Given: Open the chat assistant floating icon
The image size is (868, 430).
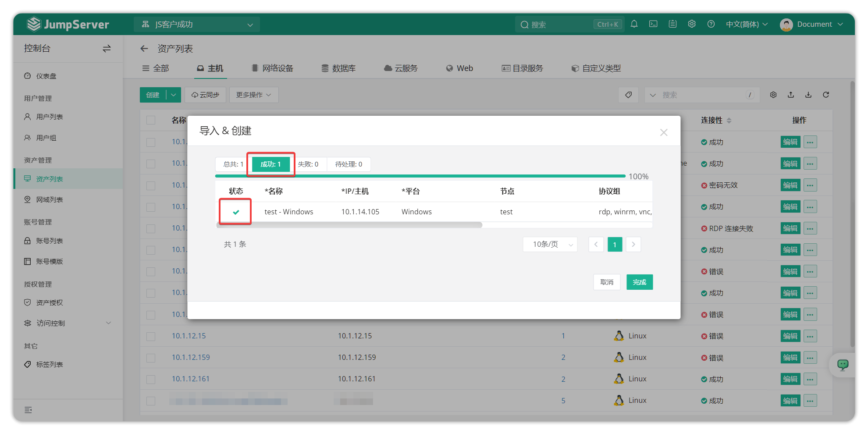Looking at the screenshot, I should [843, 365].
